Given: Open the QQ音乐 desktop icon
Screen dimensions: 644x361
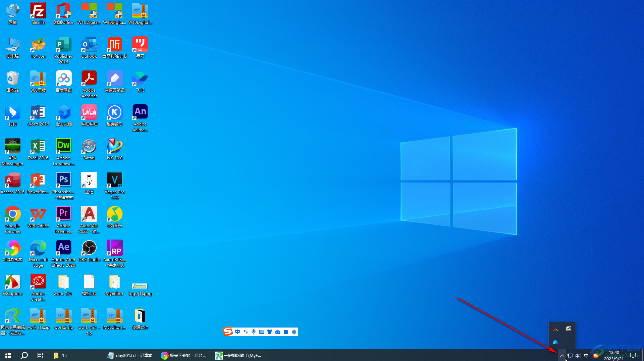Looking at the screenshot, I should [x=115, y=217].
